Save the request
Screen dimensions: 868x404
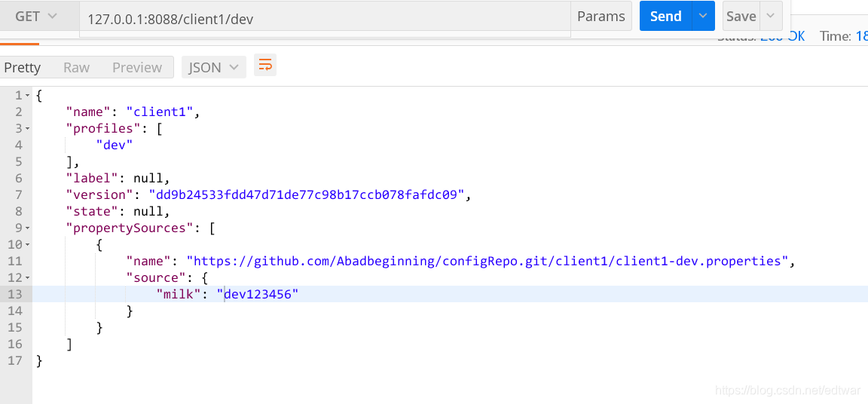pos(741,17)
